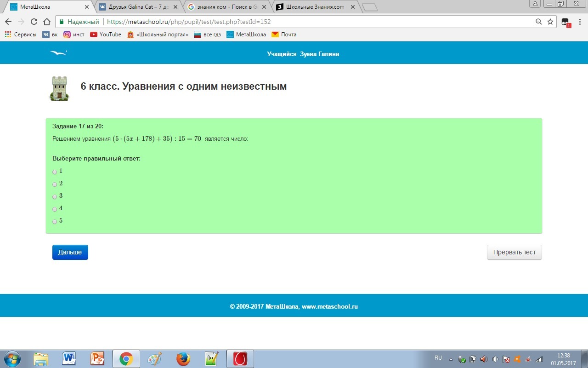Screen dimensions: 588x368
Task: Click the MetaSchool bird logo in header
Action: (x=58, y=53)
